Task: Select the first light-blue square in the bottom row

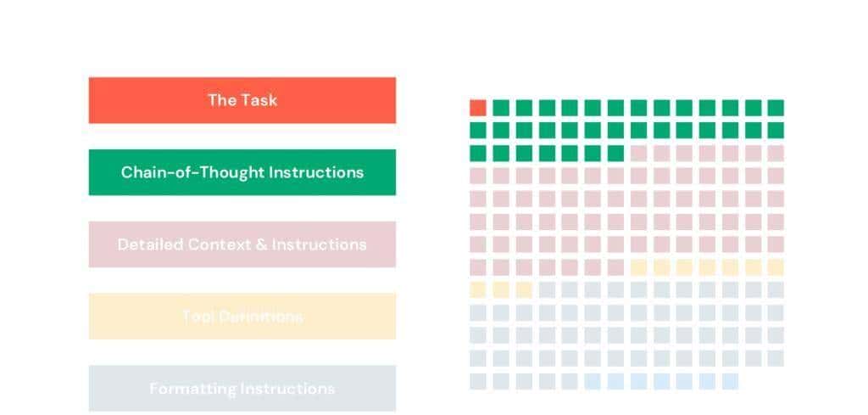Action: 593,382
